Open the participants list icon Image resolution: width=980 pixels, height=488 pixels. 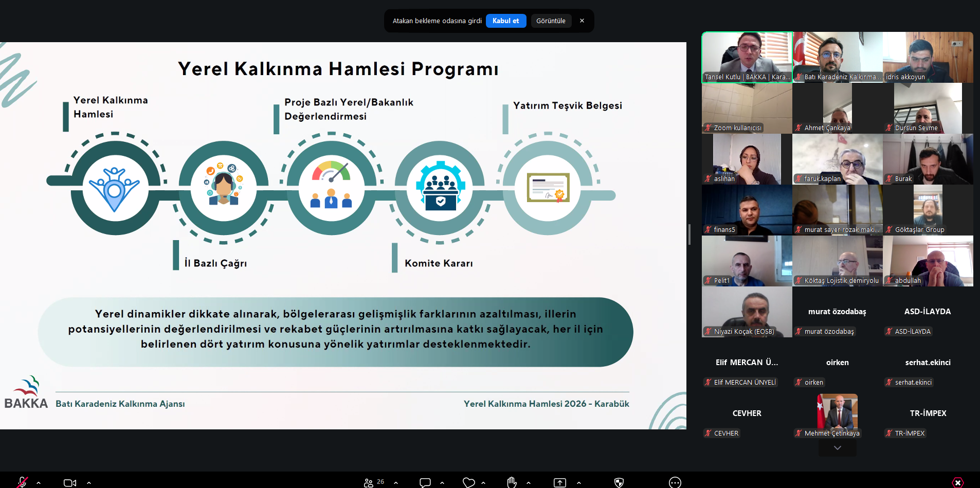click(x=369, y=483)
